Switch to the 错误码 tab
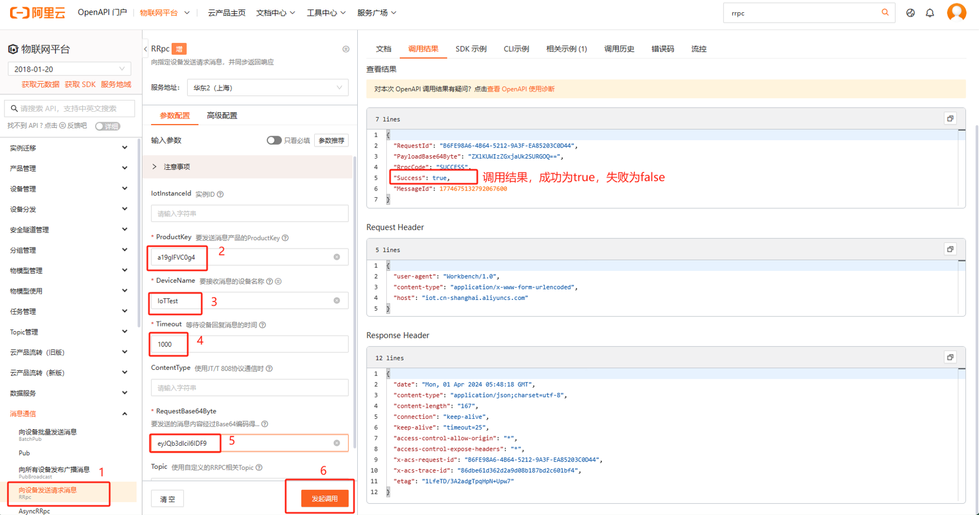The width and height of the screenshot is (980, 515). 662,49
